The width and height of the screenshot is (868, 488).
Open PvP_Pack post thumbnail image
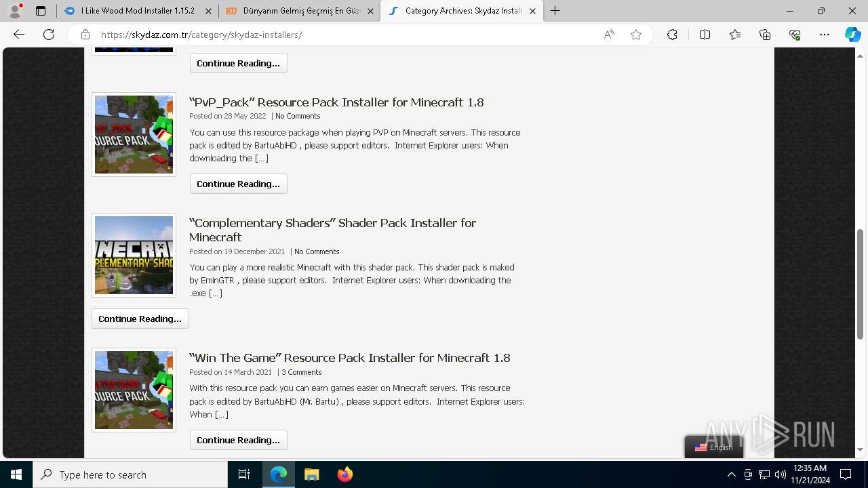click(134, 134)
